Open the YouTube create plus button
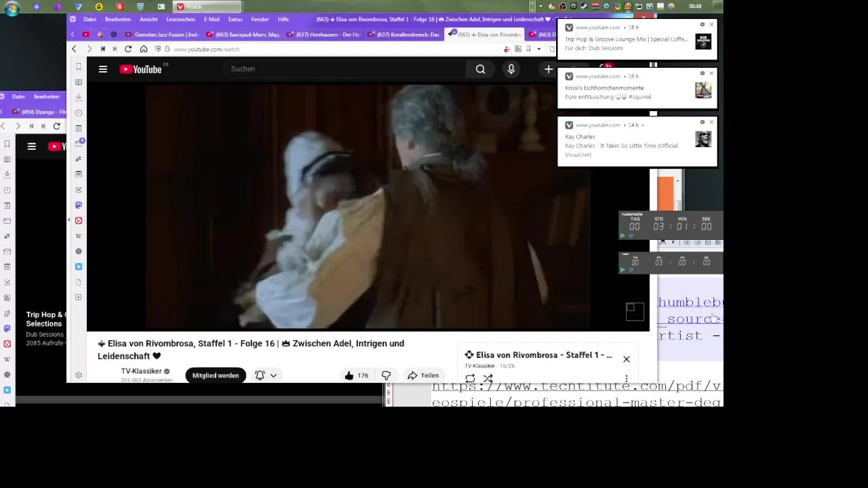The height and width of the screenshot is (488, 868). (x=549, y=69)
